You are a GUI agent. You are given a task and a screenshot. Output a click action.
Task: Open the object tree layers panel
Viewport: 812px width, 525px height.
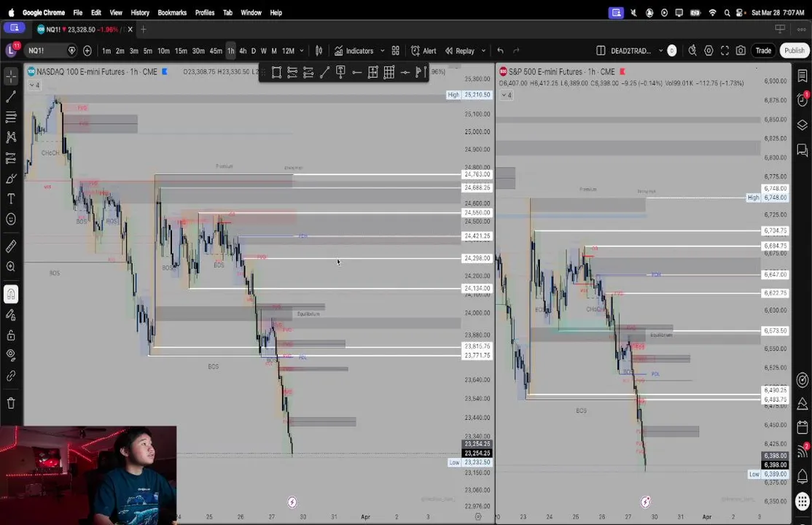pyautogui.click(x=803, y=125)
